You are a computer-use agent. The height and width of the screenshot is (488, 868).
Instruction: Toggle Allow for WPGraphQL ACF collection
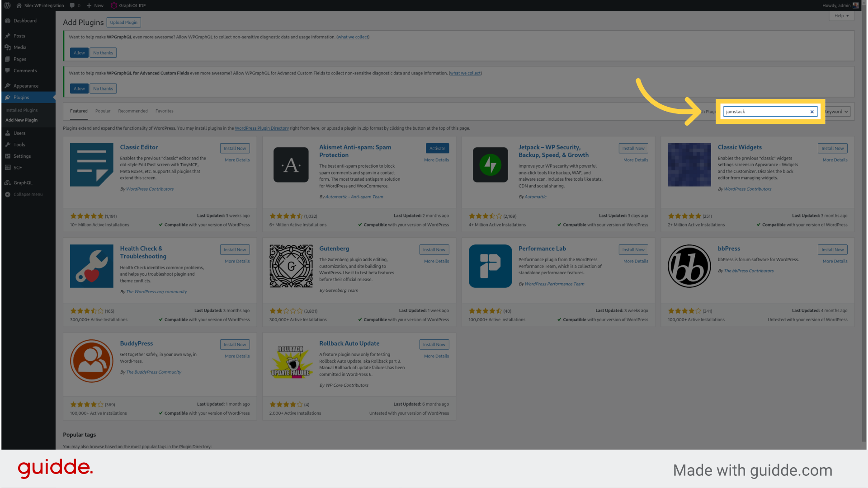pyautogui.click(x=78, y=88)
